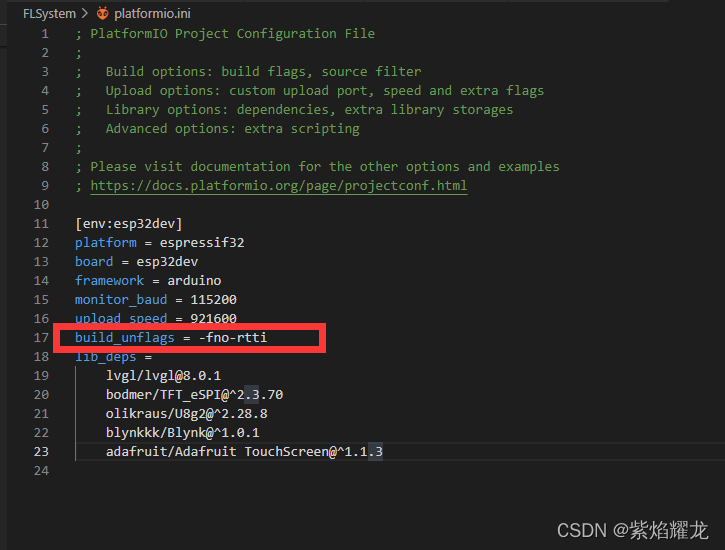
Task: Click line number 17 in the gutter
Action: point(41,338)
